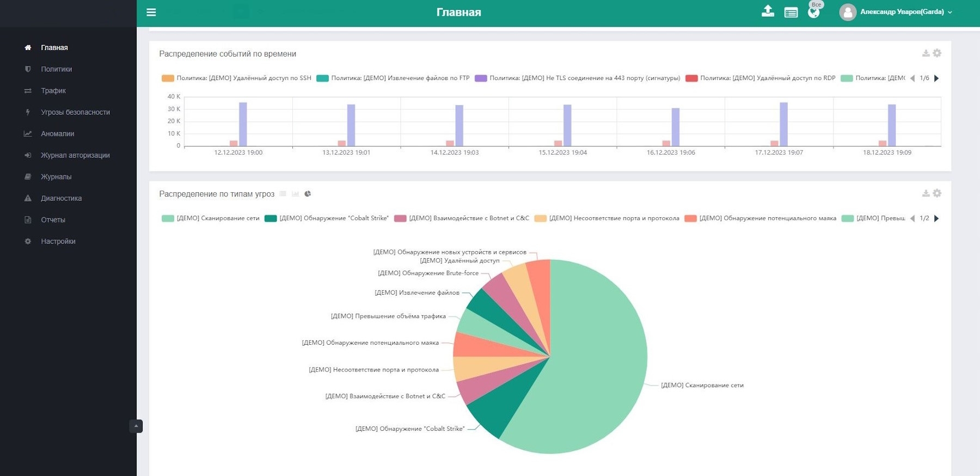Collapse sidebar using the small arrow button

[136, 426]
